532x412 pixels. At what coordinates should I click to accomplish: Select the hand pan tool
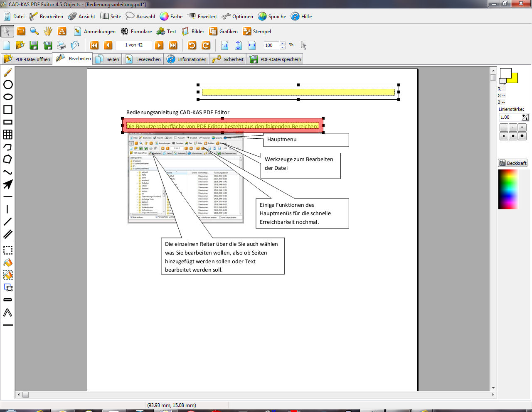(x=48, y=32)
